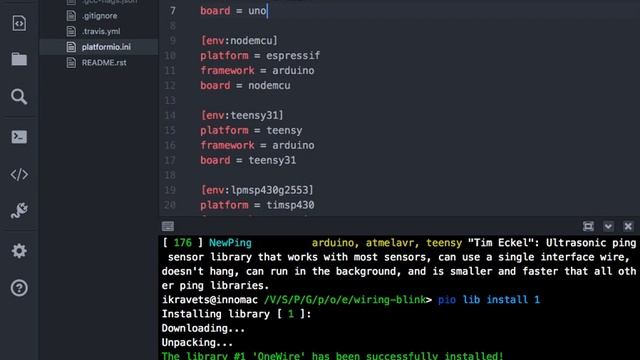Maximize the terminal panel
Image resolution: width=640 pixels, height=360 pixels.
tap(588, 226)
